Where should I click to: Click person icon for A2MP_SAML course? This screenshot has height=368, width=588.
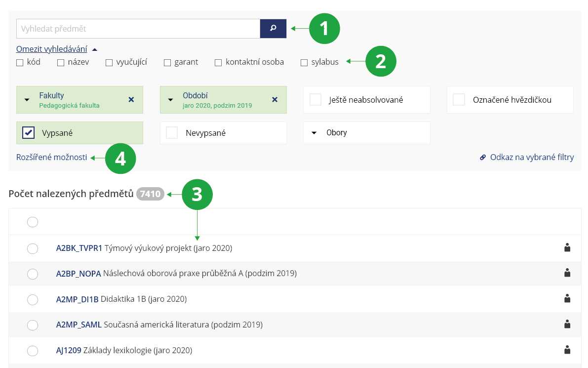567,324
